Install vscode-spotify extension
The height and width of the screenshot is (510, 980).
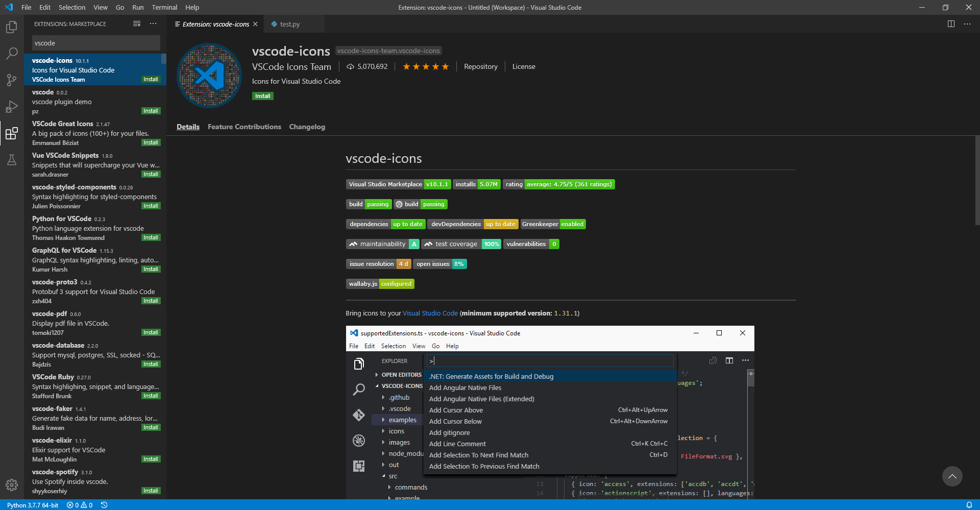pyautogui.click(x=151, y=491)
